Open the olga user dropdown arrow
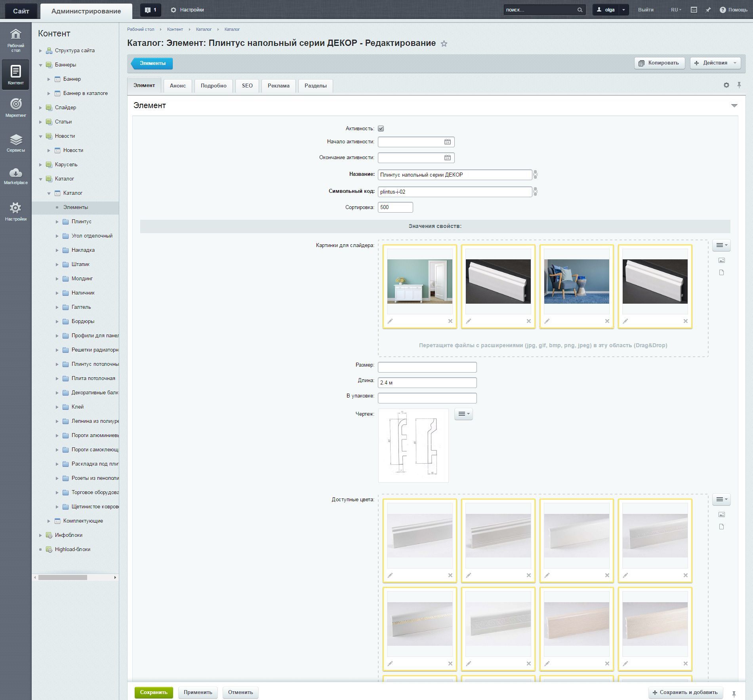The height and width of the screenshot is (700, 753). coord(623,10)
